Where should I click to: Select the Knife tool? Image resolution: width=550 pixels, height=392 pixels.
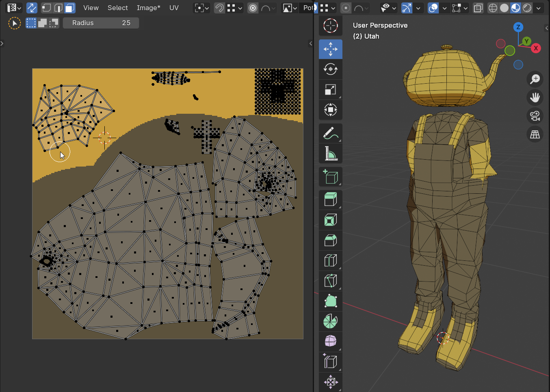[x=331, y=281]
